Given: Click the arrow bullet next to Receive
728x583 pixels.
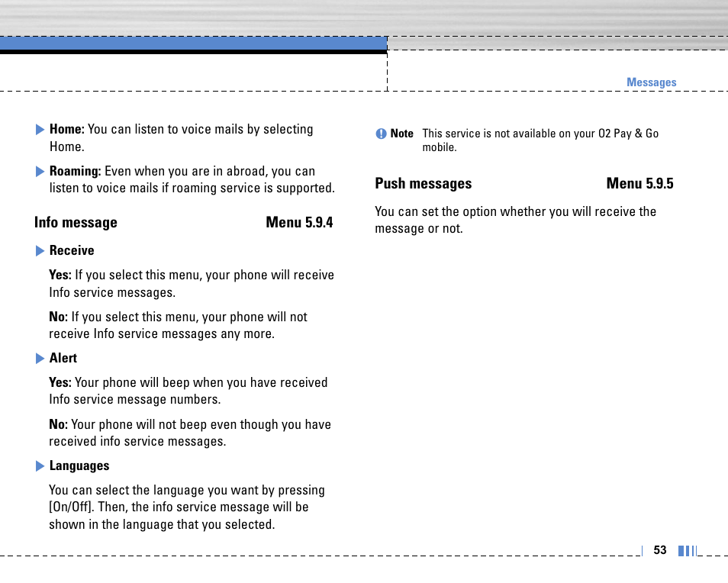Looking at the screenshot, I should click(40, 251).
